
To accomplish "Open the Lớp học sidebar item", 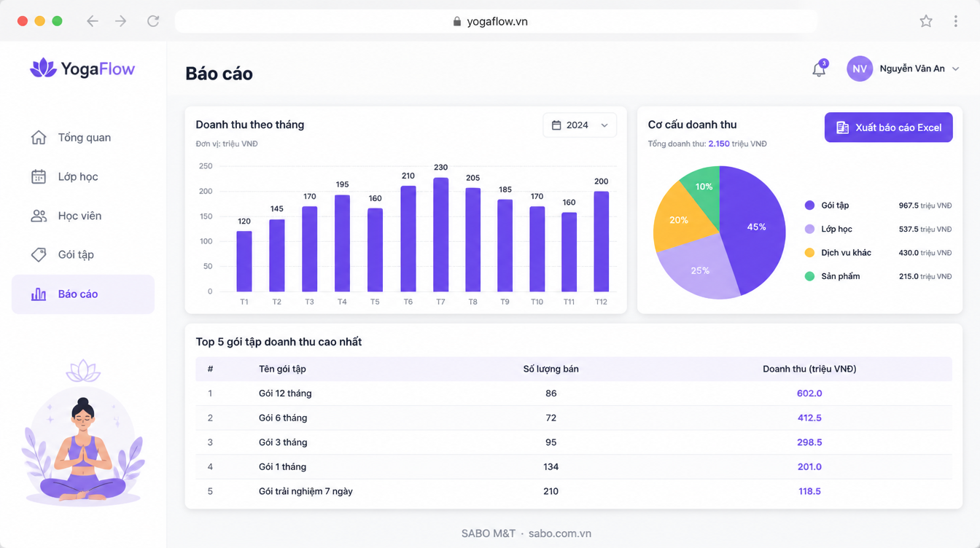I will point(83,176).
